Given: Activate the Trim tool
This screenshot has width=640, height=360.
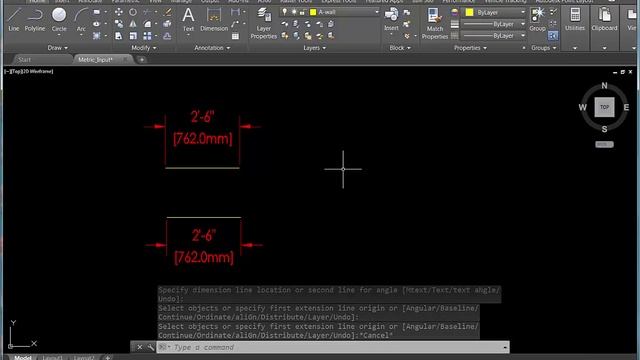Looking at the screenshot, I should click(x=147, y=12).
